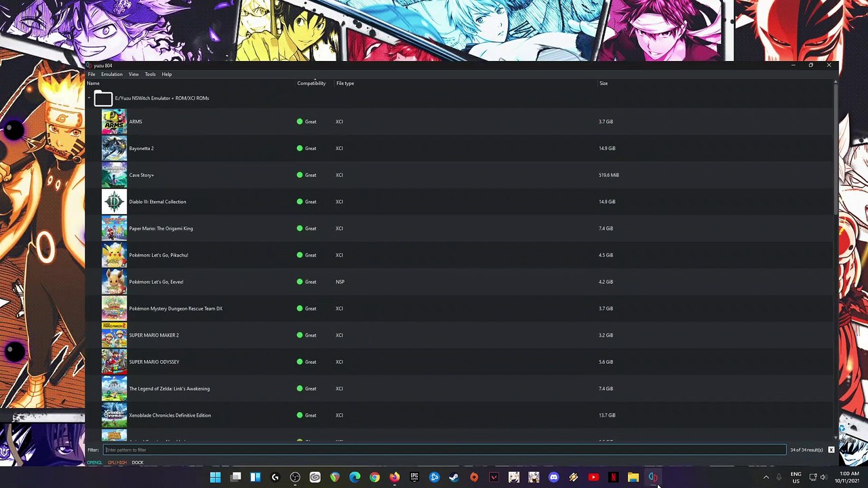Sort games by the Size column
Viewport: 868px width, 488px height.
604,83
